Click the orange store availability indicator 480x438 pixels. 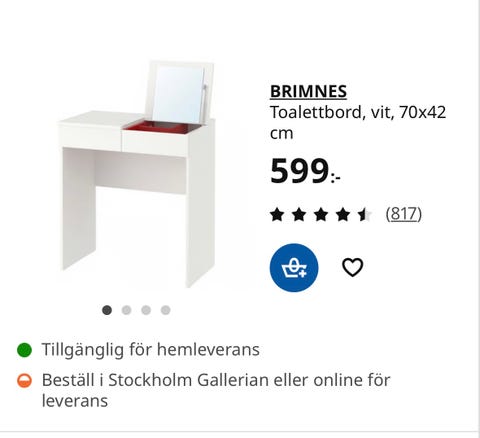point(24,381)
